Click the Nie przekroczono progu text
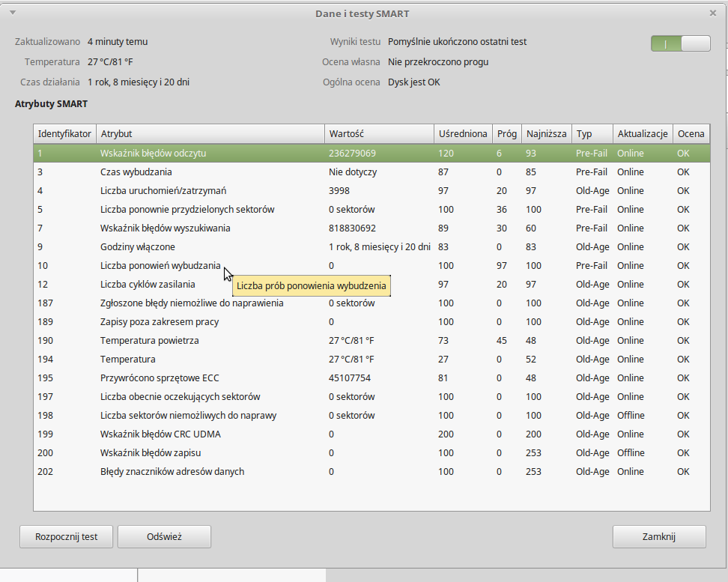This screenshot has height=582, width=728. coord(438,61)
